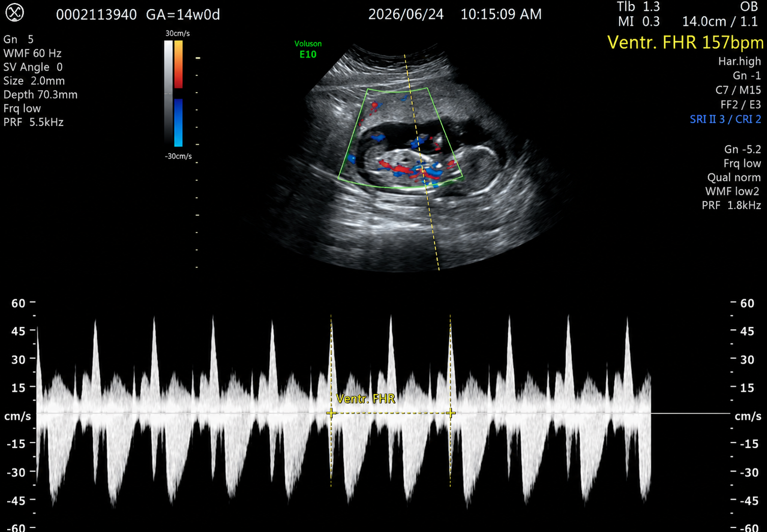Click the WMF 60 Hz wall filter value

32,53
